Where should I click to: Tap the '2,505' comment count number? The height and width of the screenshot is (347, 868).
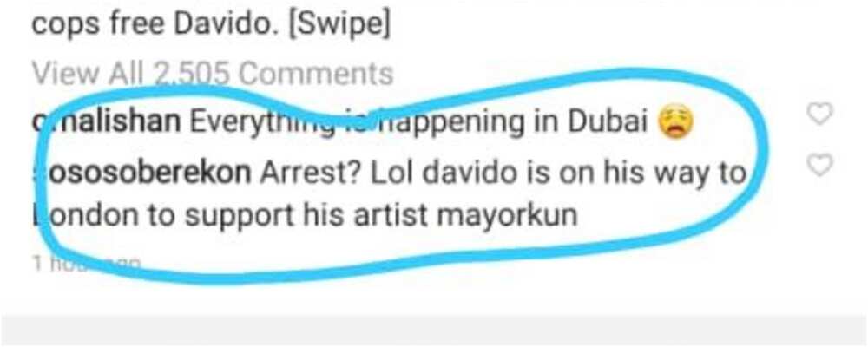[x=190, y=74]
